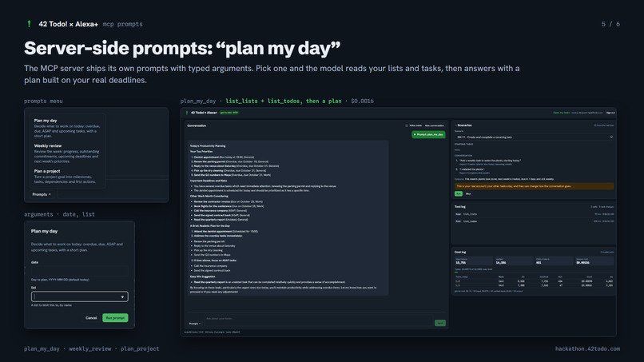Click the list_lists row in Tool log
This screenshot has height=362, width=644.
click(x=534, y=214)
